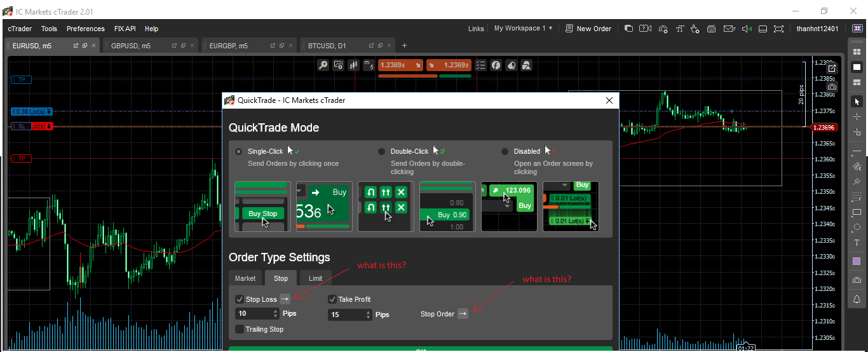Open the purple color swatch
868x352 pixels.
click(857, 261)
